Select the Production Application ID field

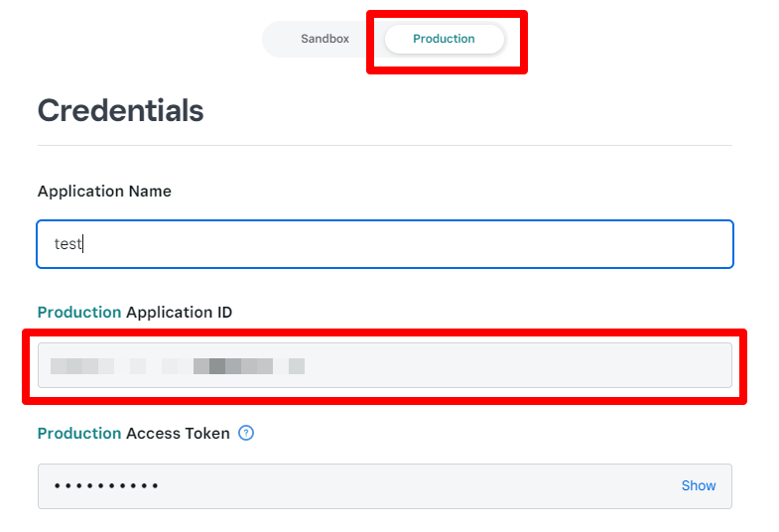[x=385, y=365]
